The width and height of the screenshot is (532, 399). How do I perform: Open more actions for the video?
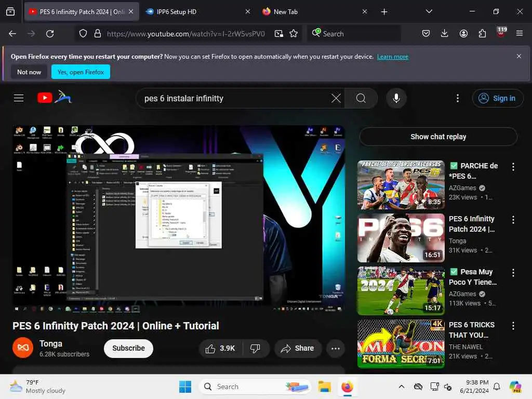pos(335,349)
